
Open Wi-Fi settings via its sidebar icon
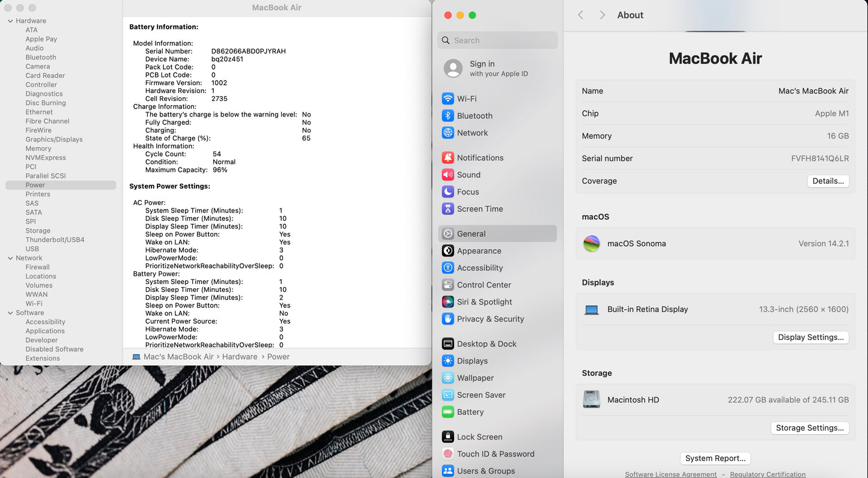tap(448, 98)
